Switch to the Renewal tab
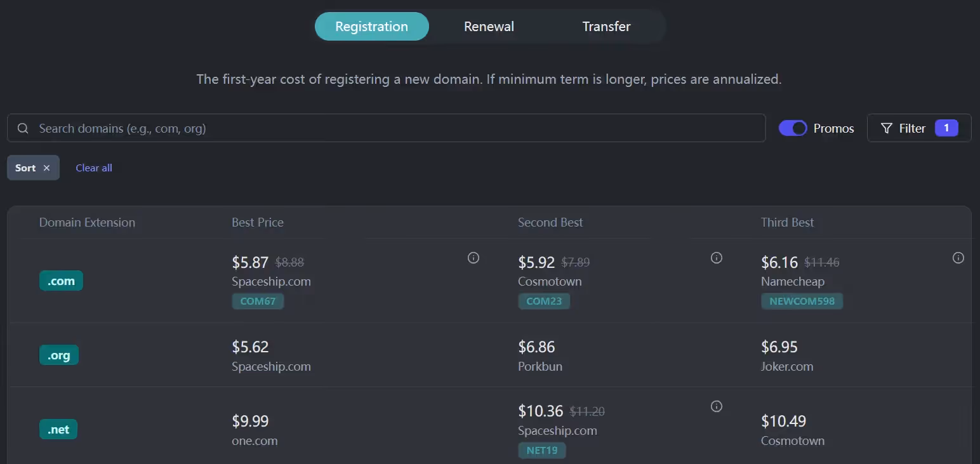Viewport: 980px width, 464px height. pos(489,27)
